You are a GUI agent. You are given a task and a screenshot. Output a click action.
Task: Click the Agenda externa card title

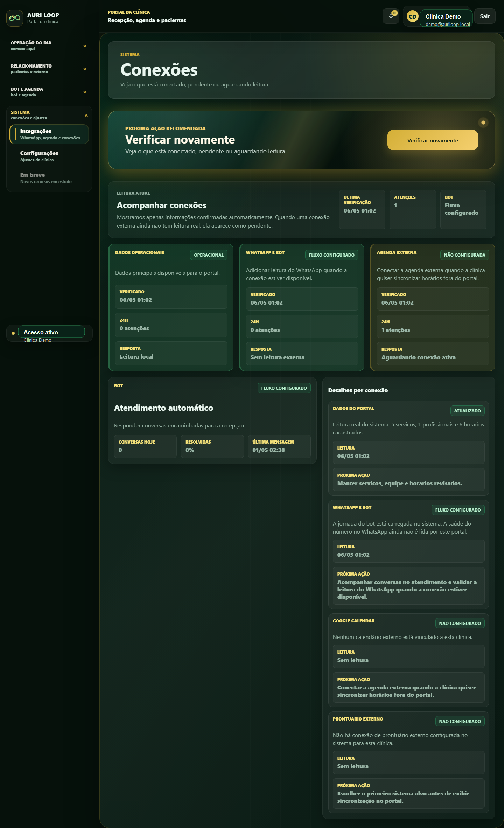tap(397, 252)
